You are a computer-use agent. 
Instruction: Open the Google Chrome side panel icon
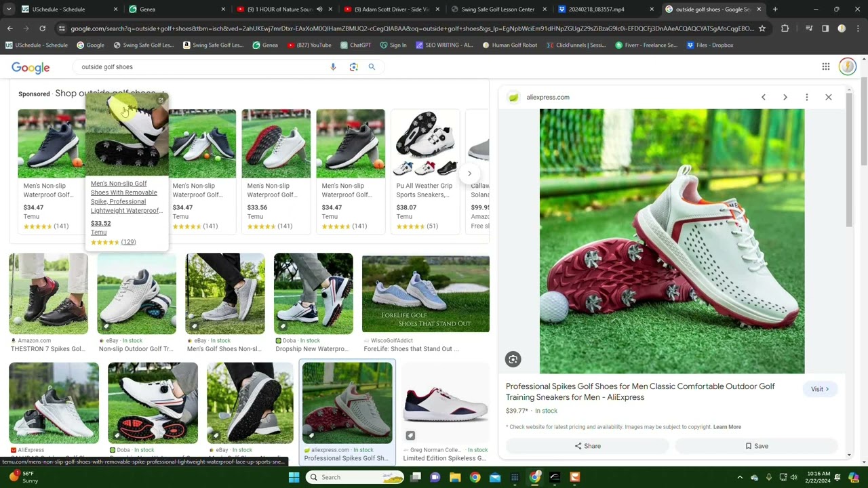click(825, 28)
